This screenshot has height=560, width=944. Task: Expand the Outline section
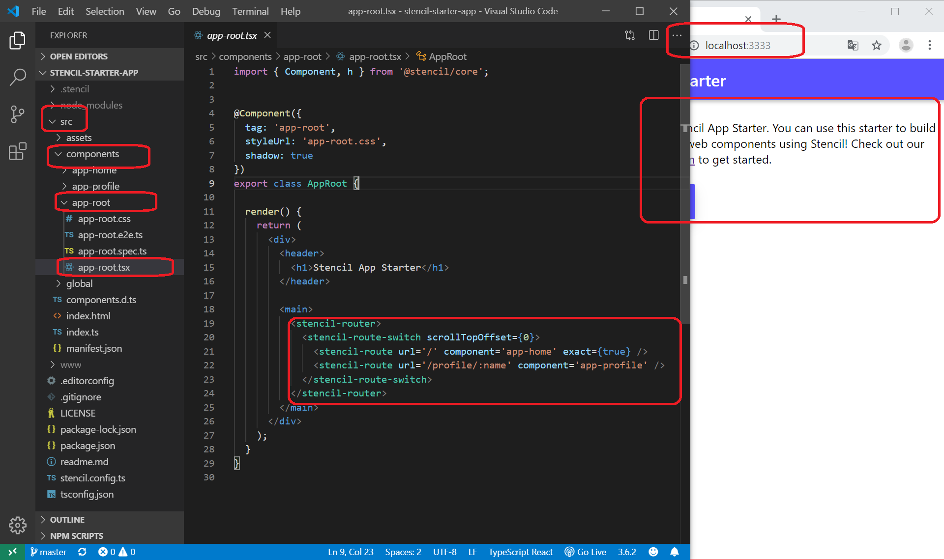pyautogui.click(x=110, y=520)
